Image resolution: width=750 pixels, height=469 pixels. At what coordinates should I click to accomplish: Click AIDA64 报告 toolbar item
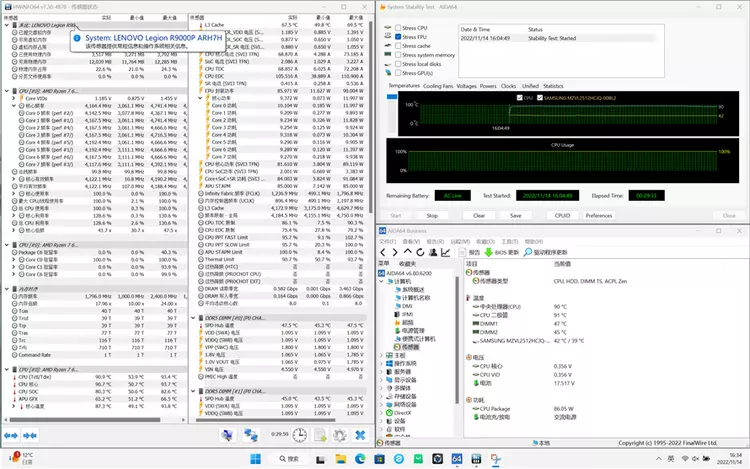pyautogui.click(x=469, y=252)
